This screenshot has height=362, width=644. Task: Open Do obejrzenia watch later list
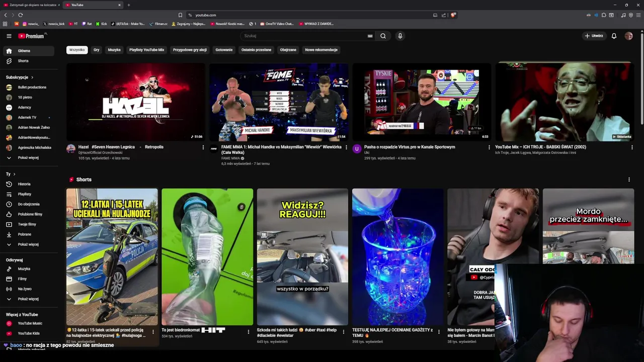point(29,204)
